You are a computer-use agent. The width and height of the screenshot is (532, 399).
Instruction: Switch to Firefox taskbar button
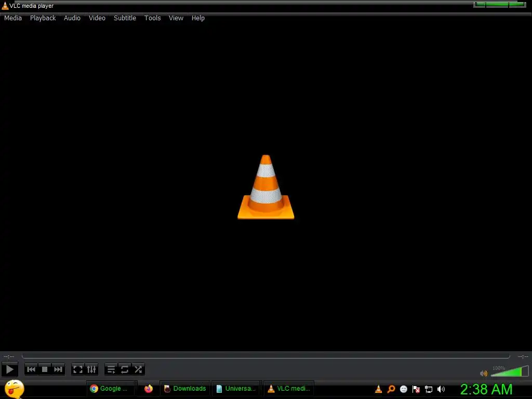click(x=148, y=389)
